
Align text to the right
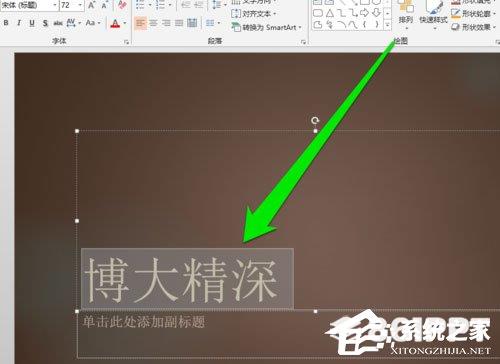166,23
